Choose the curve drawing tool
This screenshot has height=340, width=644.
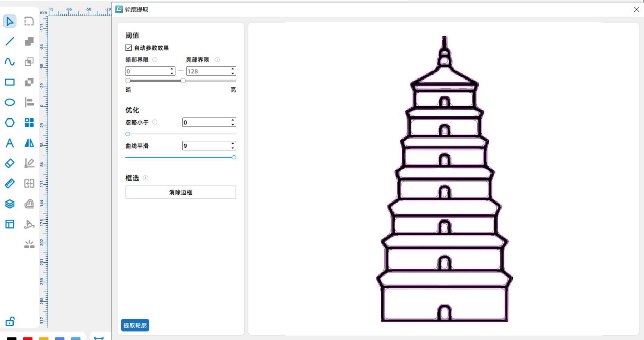tap(10, 62)
